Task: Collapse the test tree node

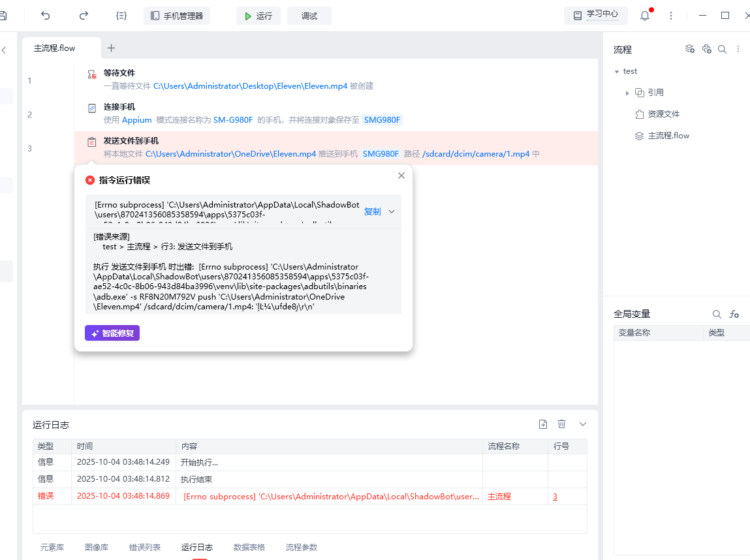Action: coord(617,72)
